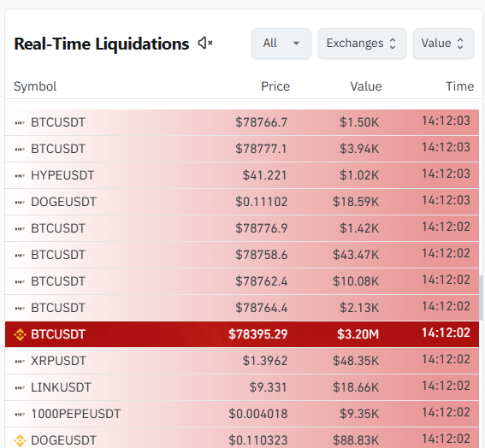485x448 pixels.
Task: Open the Exchanges selector dropdown
Action: point(362,44)
